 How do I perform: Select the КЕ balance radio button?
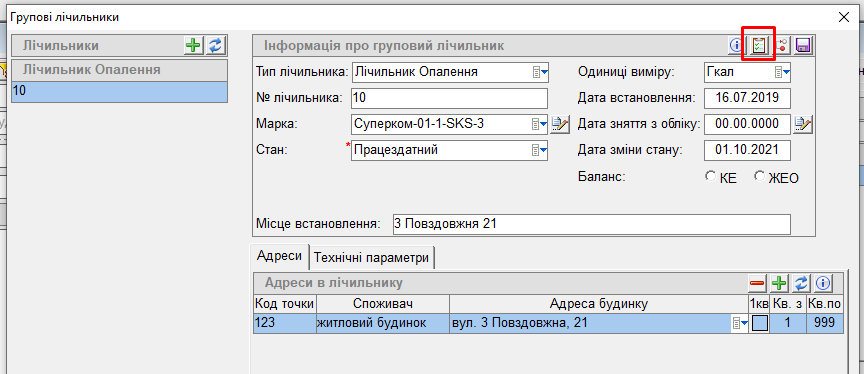coord(710,177)
